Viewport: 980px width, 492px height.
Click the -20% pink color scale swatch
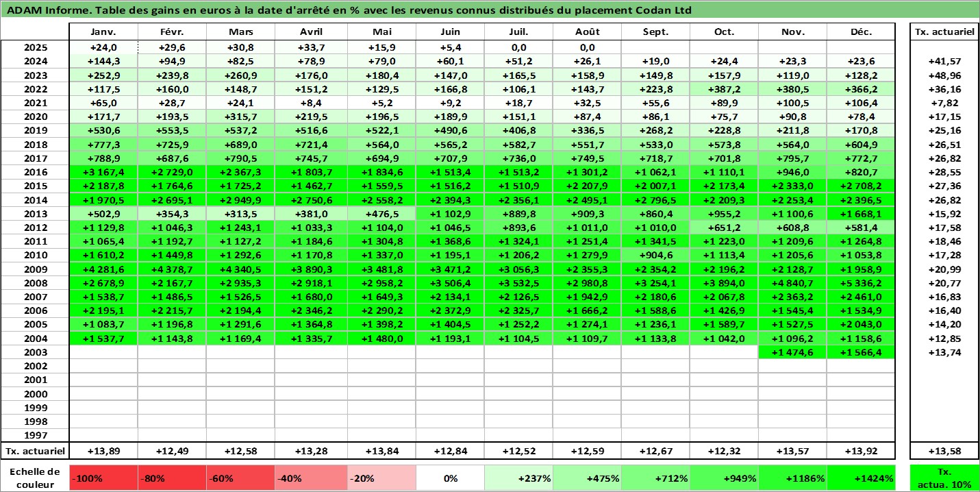(381, 478)
